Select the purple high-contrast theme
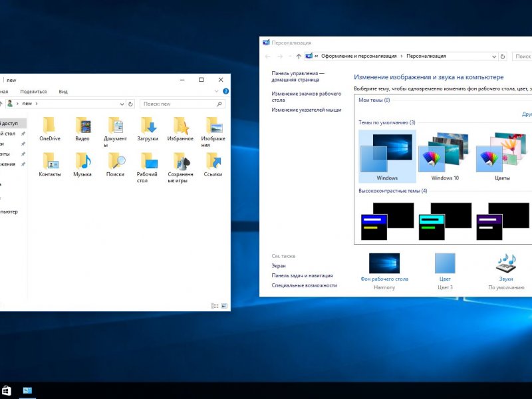The height and width of the screenshot is (399, 532). [503, 221]
